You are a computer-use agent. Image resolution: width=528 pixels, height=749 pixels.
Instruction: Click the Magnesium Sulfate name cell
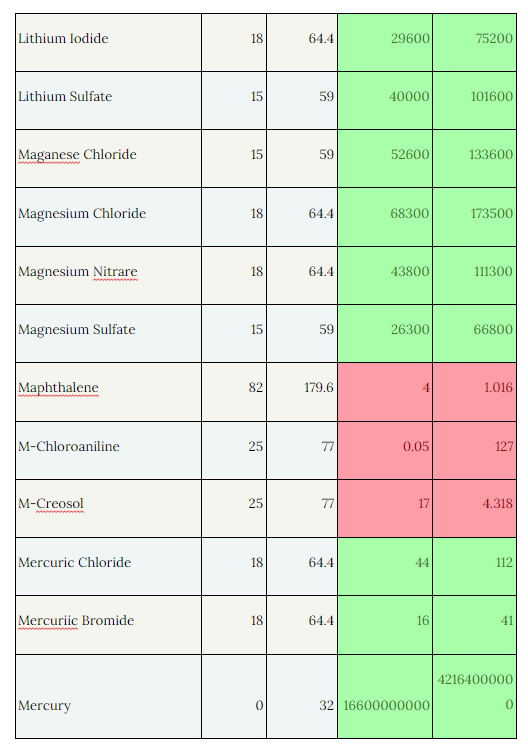point(108,334)
